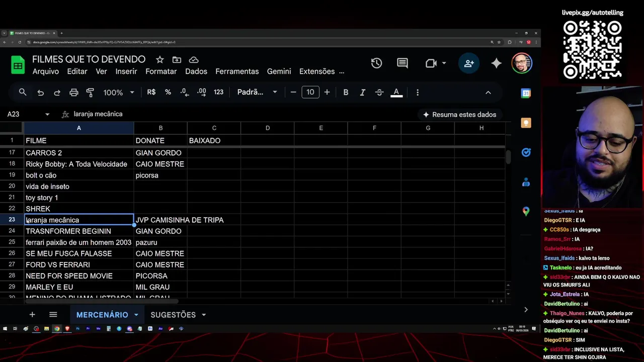
Task: Open Contacts in side panel
Action: [x=526, y=182]
